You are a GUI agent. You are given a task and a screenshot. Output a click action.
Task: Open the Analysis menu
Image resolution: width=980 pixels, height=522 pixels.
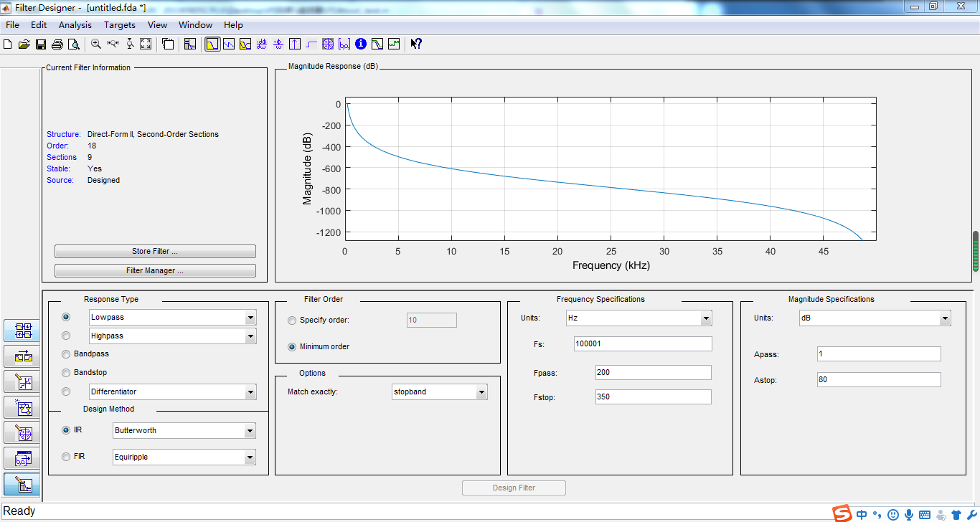(74, 24)
